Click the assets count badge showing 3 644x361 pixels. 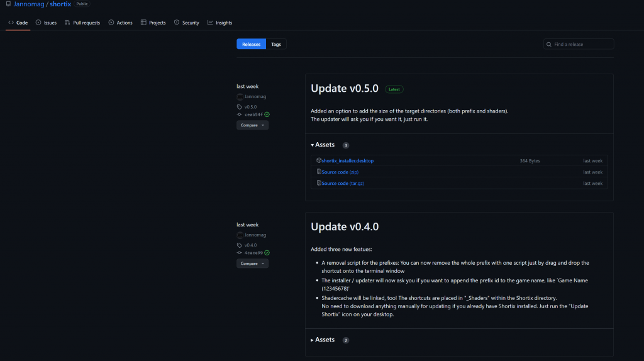point(346,145)
